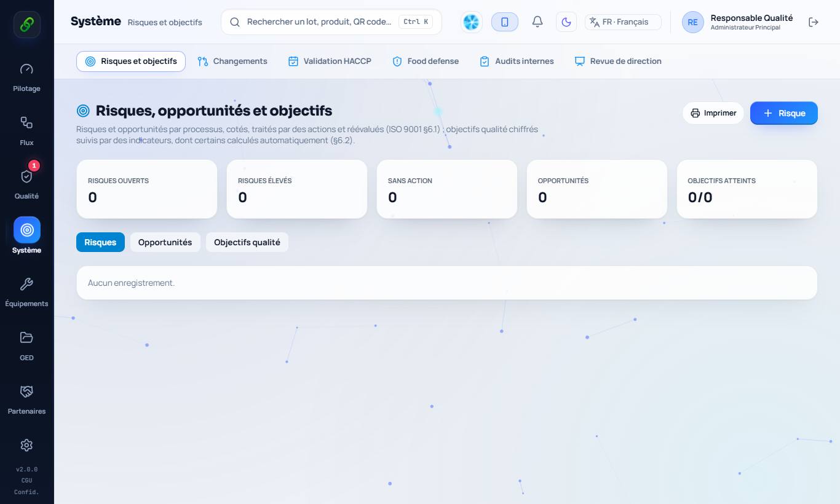
Task: Click the RE user avatar
Action: click(693, 22)
